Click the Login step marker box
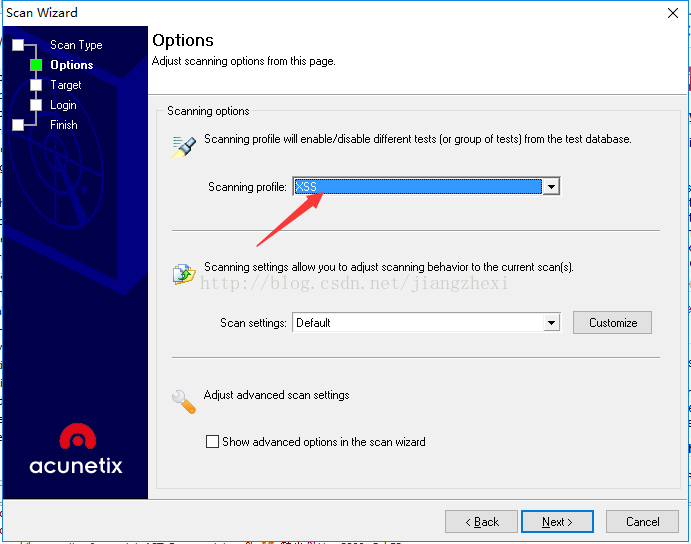691x544 pixels. tap(36, 105)
